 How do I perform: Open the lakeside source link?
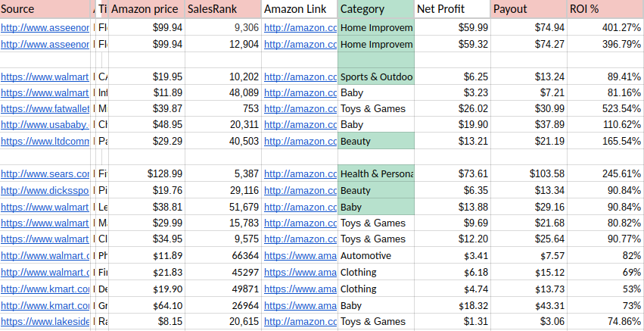pos(45,321)
